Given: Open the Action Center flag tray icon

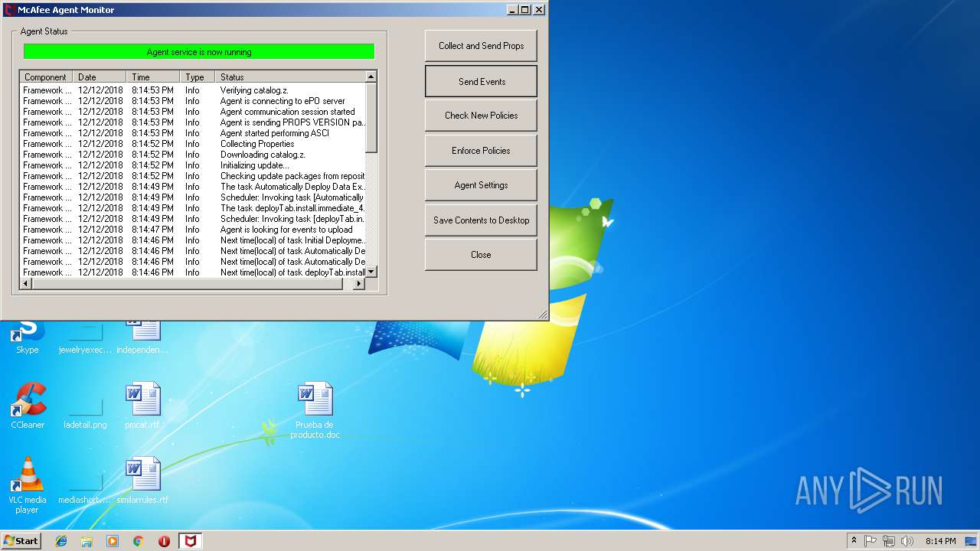Looking at the screenshot, I should pyautogui.click(x=871, y=541).
